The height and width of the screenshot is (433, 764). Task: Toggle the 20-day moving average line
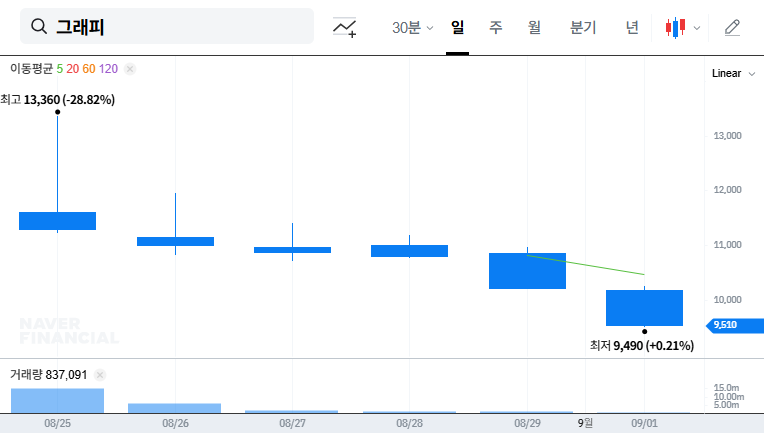point(72,69)
